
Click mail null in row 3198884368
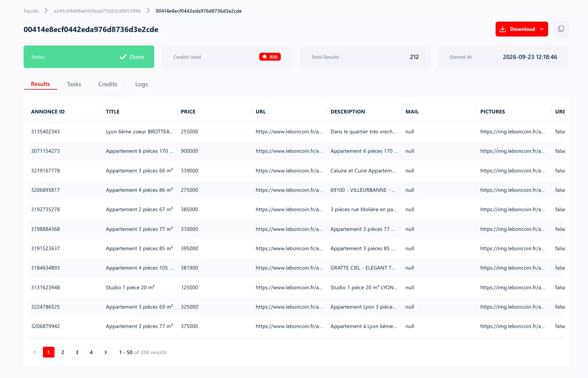410,229
